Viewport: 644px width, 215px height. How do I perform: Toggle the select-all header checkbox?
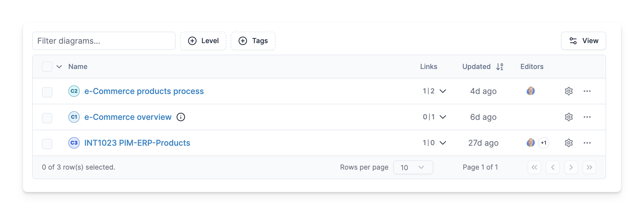(x=47, y=67)
